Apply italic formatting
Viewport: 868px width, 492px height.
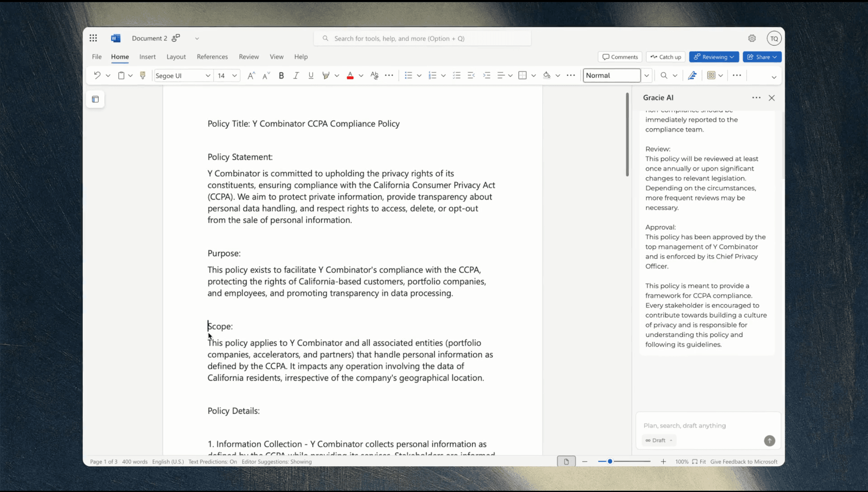click(296, 76)
